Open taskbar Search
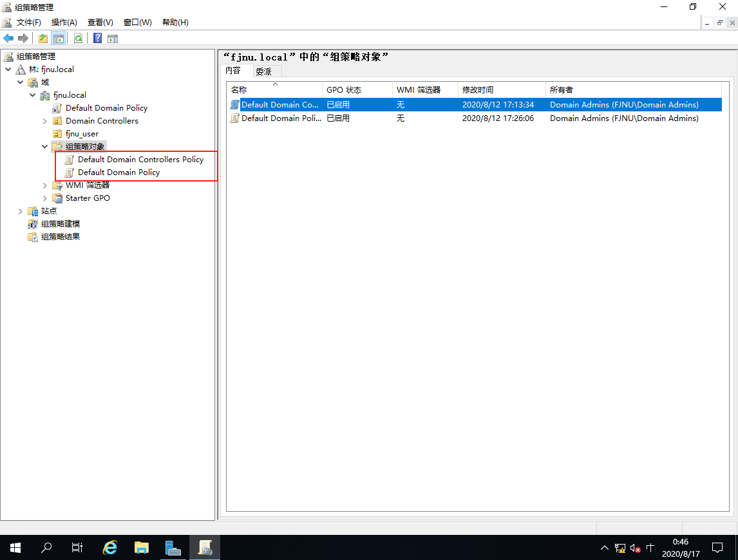This screenshot has width=738, height=560. pos(46,547)
